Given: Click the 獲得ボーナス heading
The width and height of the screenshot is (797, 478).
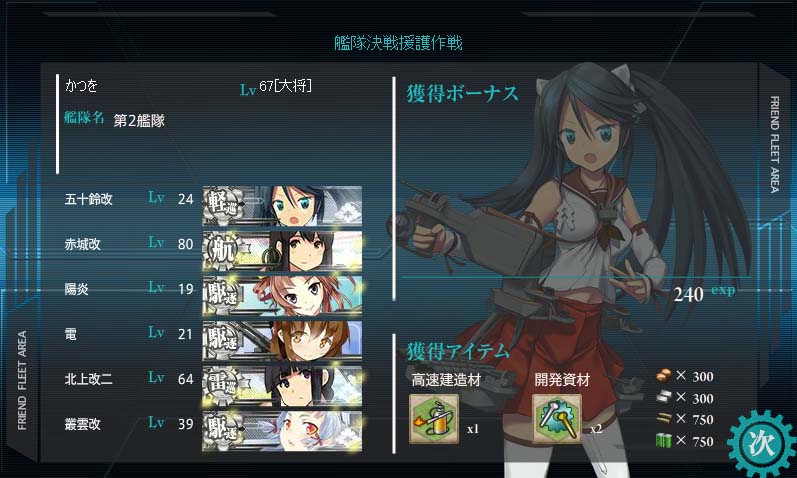Looking at the screenshot, I should [x=463, y=94].
